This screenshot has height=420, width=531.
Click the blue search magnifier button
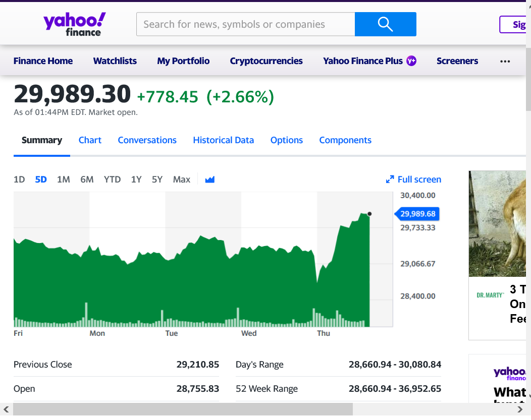[x=386, y=24]
